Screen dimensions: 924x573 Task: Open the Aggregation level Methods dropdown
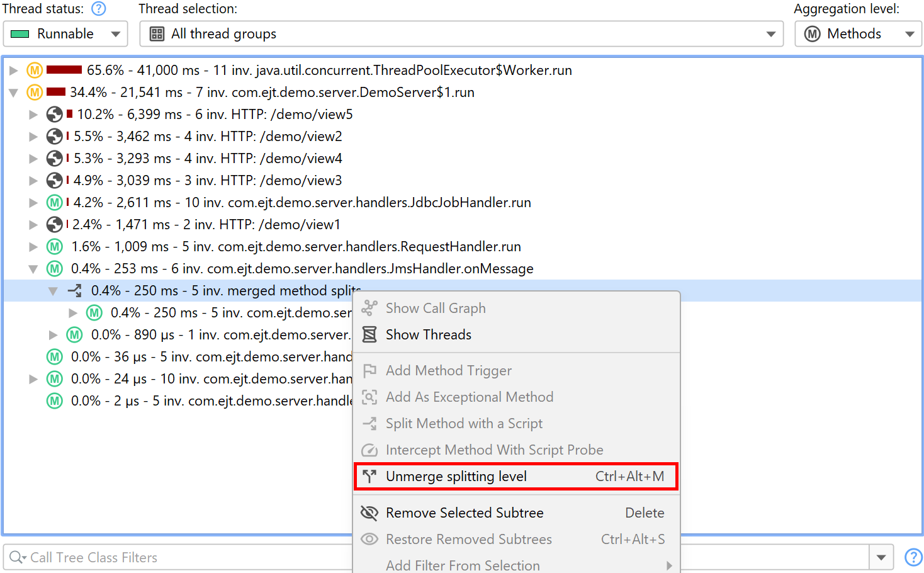[x=859, y=34]
